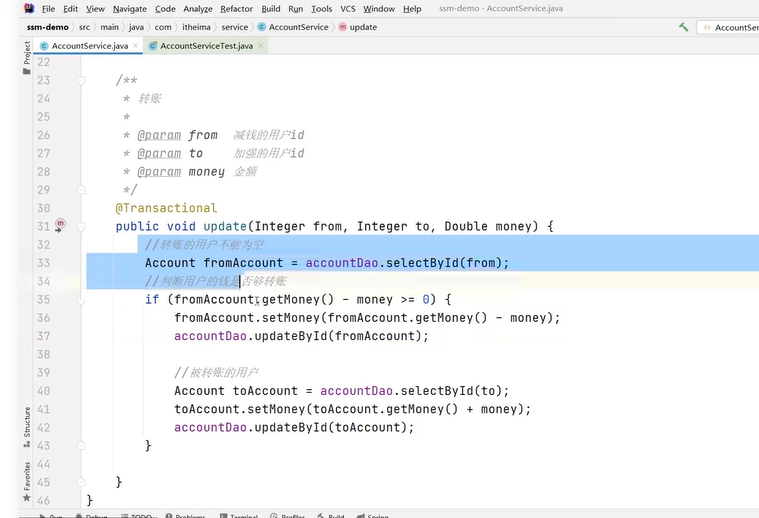Click the ssm-demo breadcrumb
The height and width of the screenshot is (518, 759).
tap(47, 27)
